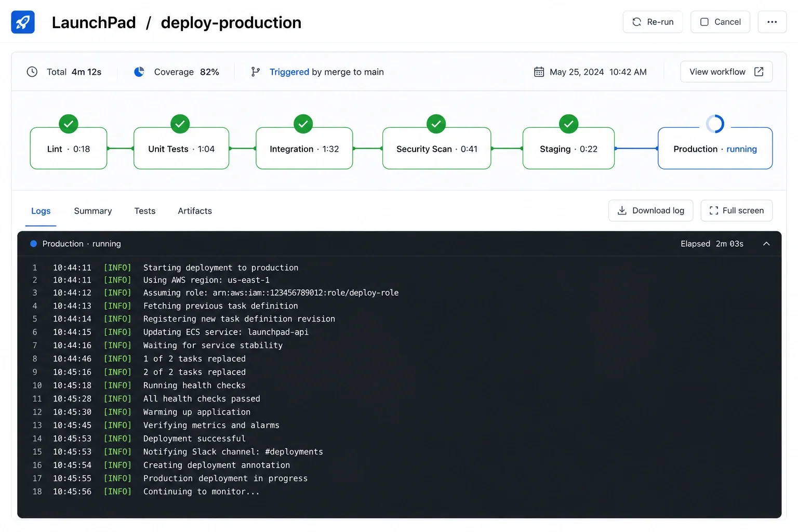The height and width of the screenshot is (532, 798).
Task: Click the Unit Tests stage green checkmark
Action: [180, 124]
